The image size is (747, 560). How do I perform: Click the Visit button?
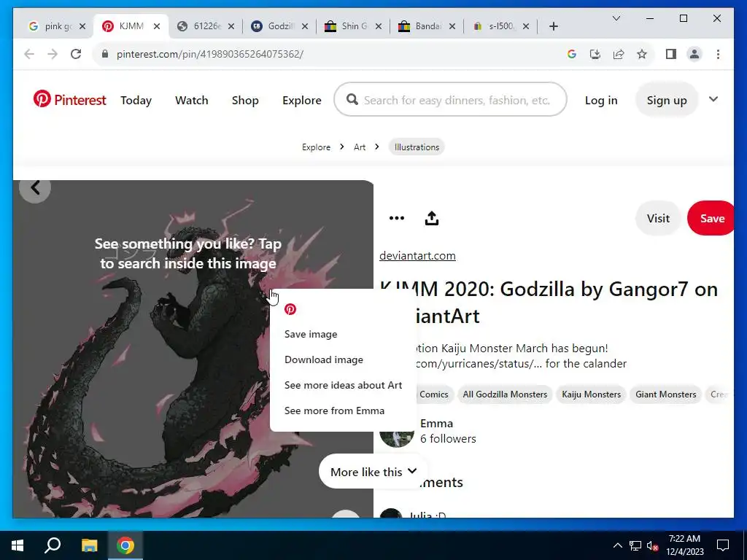(x=658, y=218)
